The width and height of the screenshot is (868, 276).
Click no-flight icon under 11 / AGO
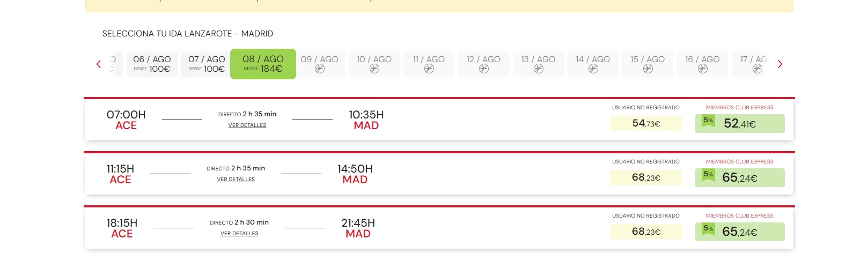click(429, 69)
